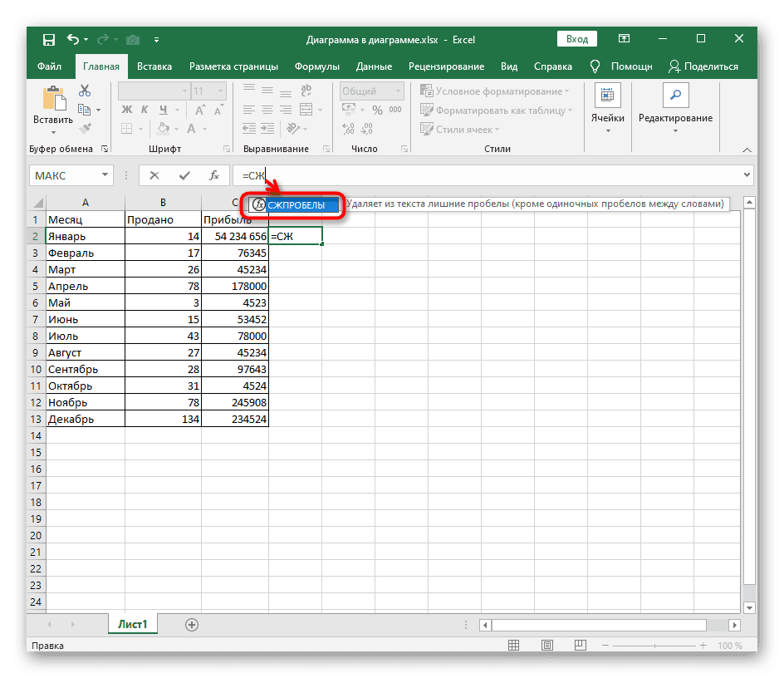The height and width of the screenshot is (678, 784).
Task: Click the Вход sign-in button
Action: pyautogui.click(x=576, y=39)
